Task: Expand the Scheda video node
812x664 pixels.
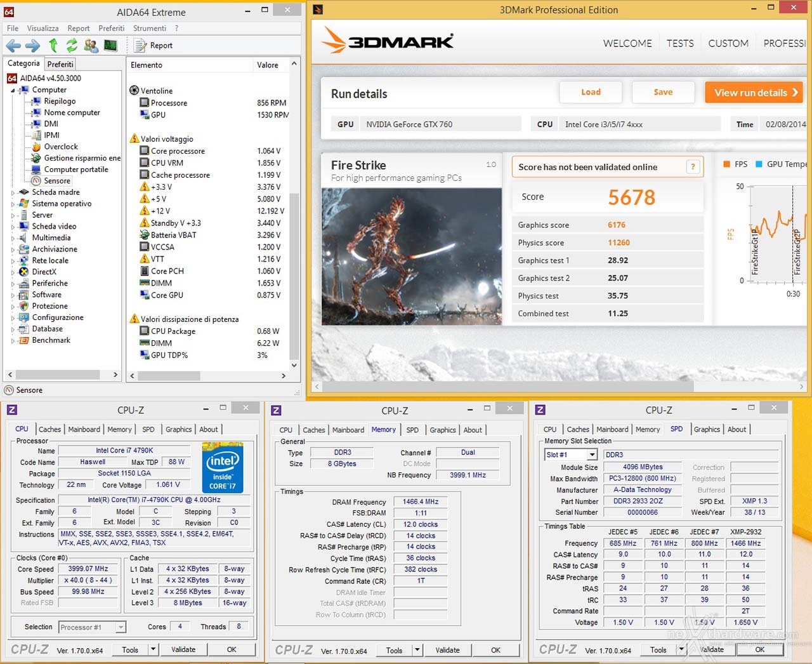Action: click(13, 227)
